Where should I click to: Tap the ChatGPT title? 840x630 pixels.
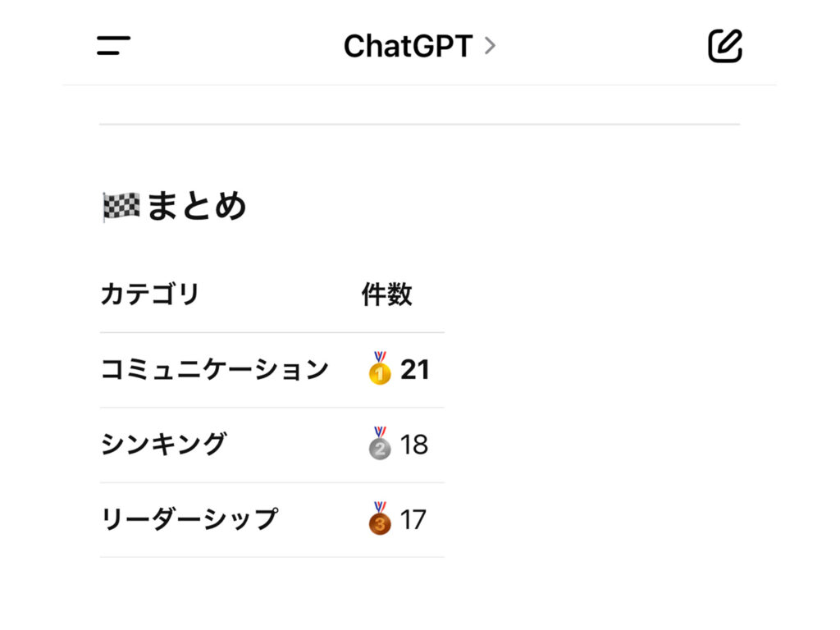409,46
